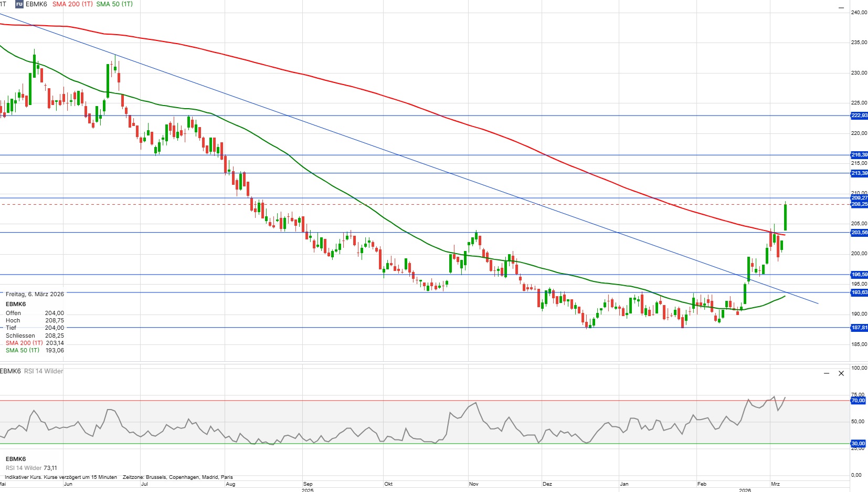Select the 216,39 price level marker
The image size is (868, 492).
click(x=859, y=155)
